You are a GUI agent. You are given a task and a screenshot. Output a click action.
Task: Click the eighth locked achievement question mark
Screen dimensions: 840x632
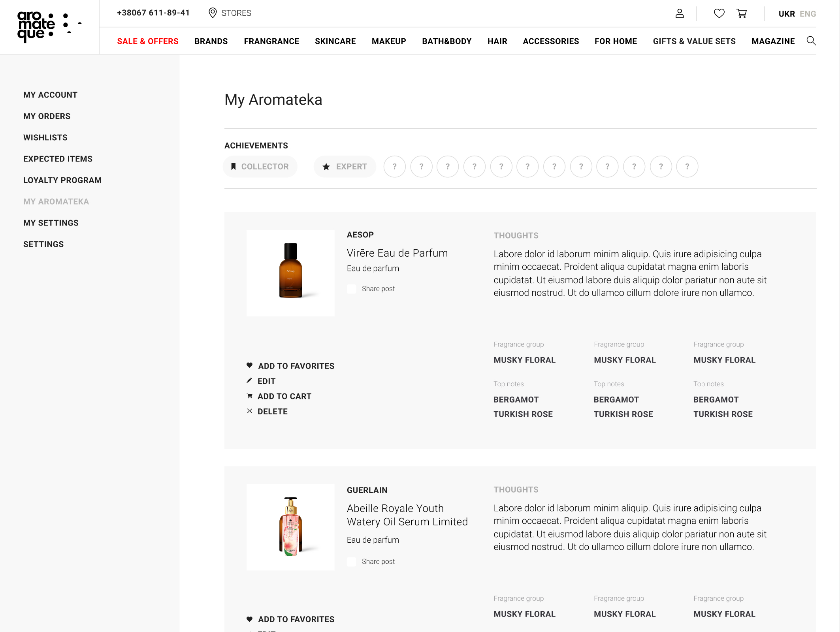[x=581, y=167]
